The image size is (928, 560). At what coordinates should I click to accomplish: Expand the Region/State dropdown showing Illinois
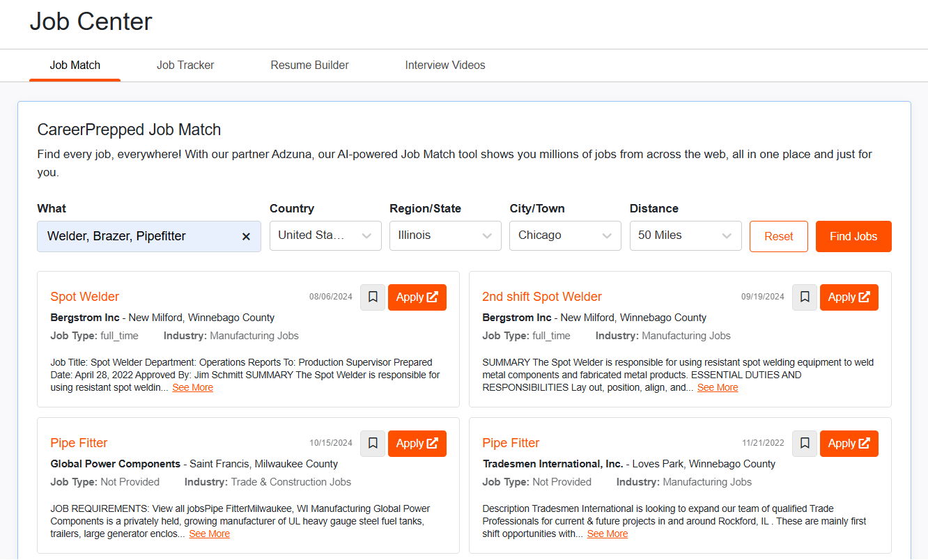point(445,235)
